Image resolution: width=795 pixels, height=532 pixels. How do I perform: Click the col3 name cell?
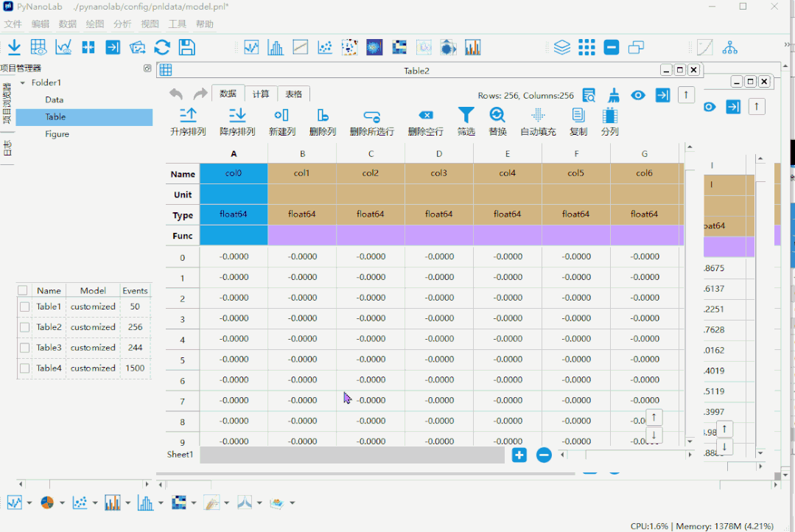coord(439,173)
